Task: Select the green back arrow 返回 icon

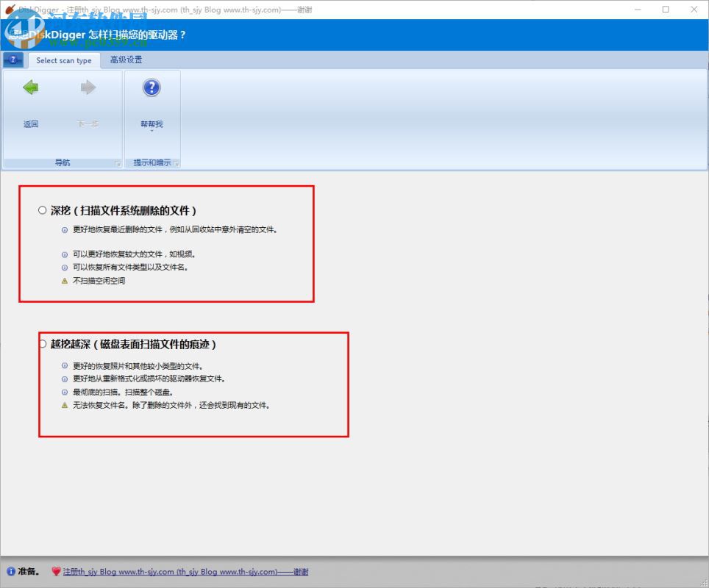Action: tap(29, 87)
